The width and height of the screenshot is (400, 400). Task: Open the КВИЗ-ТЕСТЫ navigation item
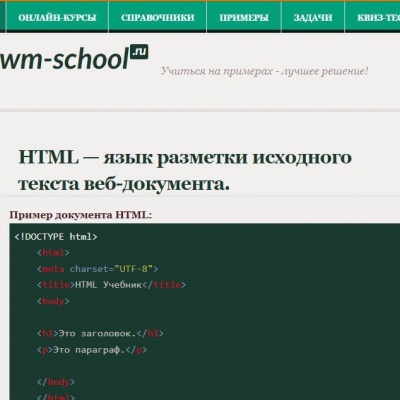tap(373, 18)
